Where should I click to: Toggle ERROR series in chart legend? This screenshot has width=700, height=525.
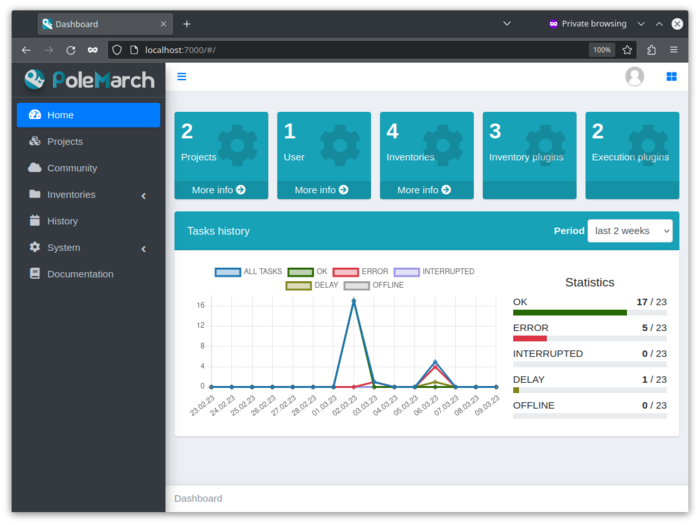click(x=360, y=271)
